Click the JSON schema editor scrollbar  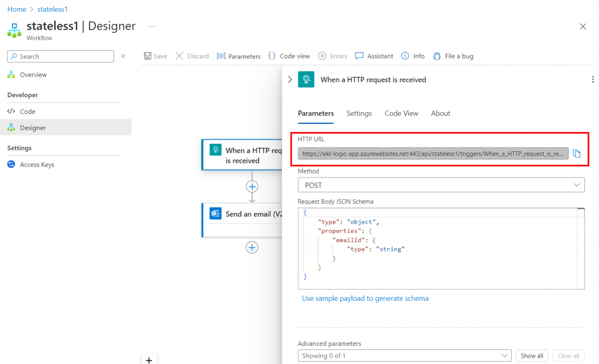581,248
